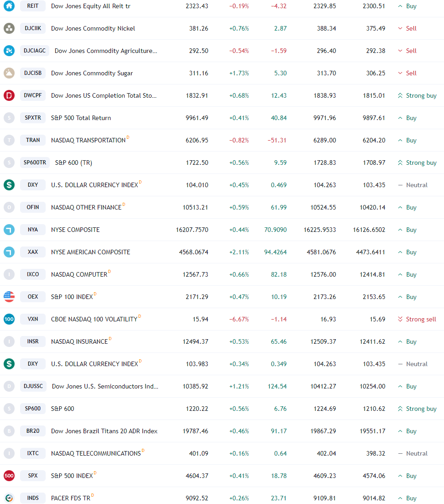Click the Buy rating for XAX
Screen dimensions: 444x504
click(x=407, y=252)
